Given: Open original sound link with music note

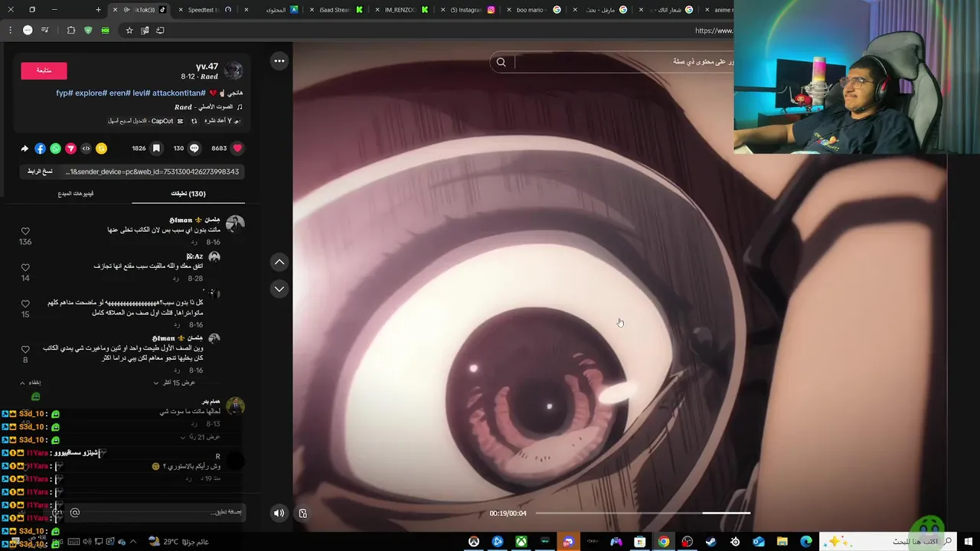Looking at the screenshot, I should (208, 107).
